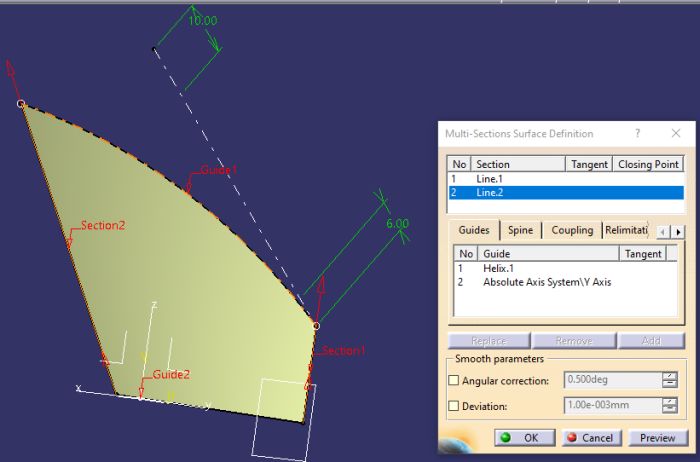Click the green OK button
The height and width of the screenshot is (462, 700).
pyautogui.click(x=520, y=438)
